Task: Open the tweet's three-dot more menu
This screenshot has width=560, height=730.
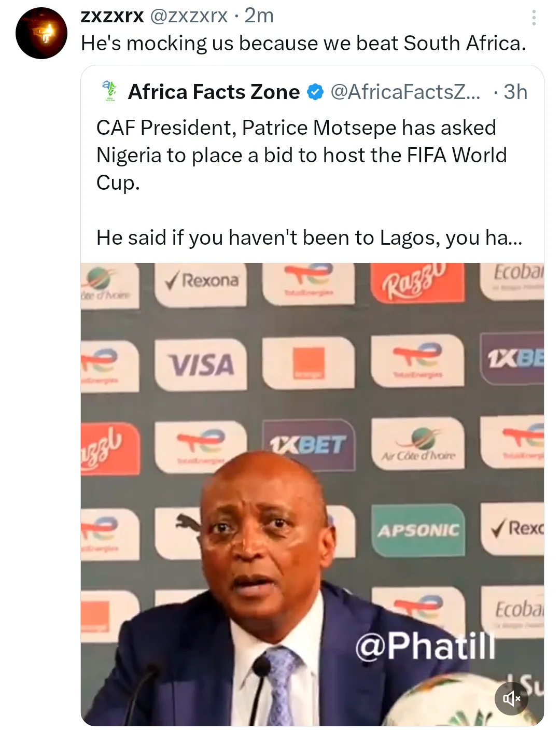Action: coord(534,18)
